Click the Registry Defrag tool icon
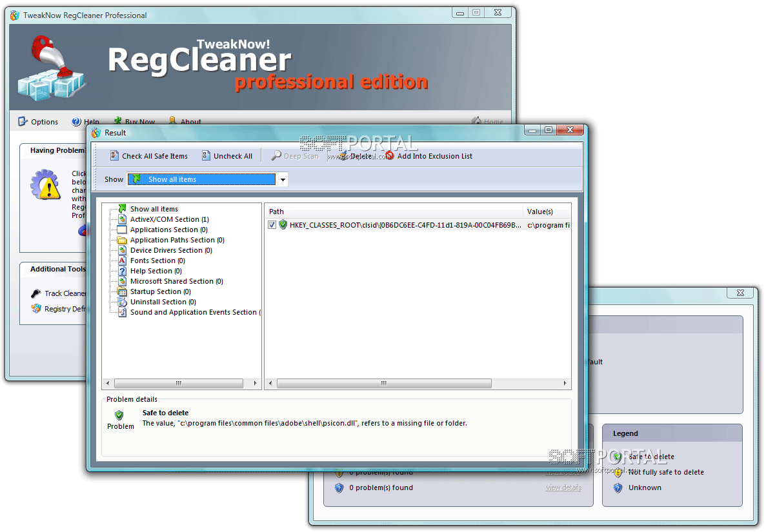The width and height of the screenshot is (766, 532). [35, 309]
